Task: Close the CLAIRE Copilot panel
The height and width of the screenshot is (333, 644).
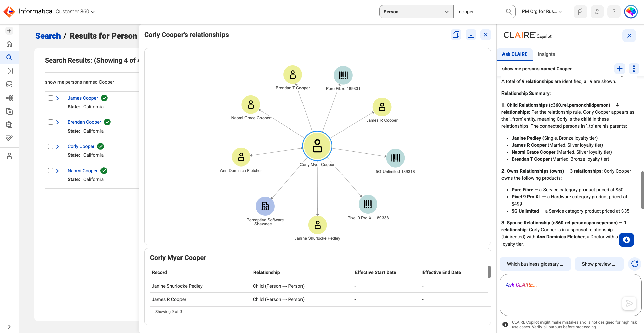Action: [x=629, y=36]
